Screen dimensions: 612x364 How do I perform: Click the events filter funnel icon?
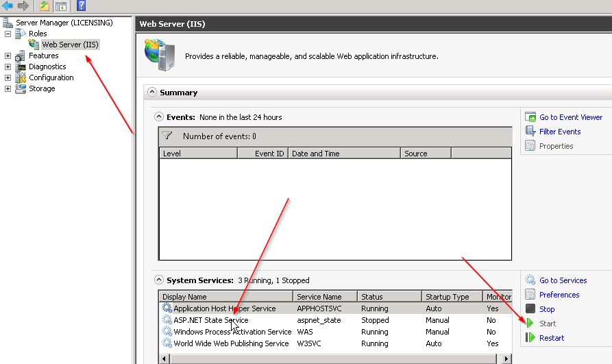pyautogui.click(x=167, y=136)
